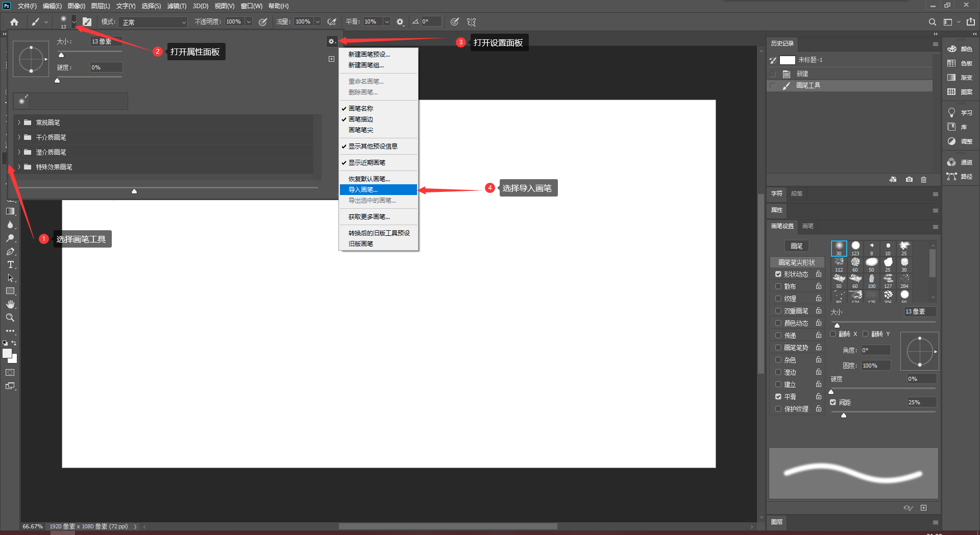Image resolution: width=980 pixels, height=535 pixels.
Task: Delete the history state with the trash icon
Action: tap(923, 180)
